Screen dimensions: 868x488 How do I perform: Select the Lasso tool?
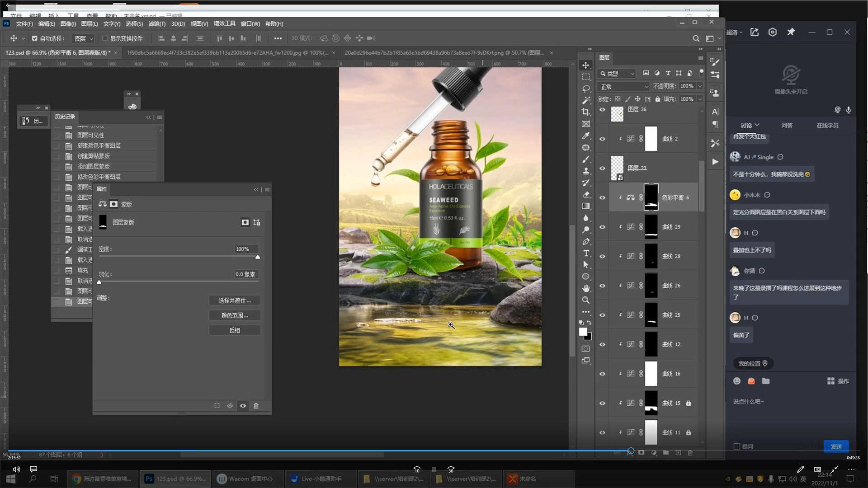[586, 89]
